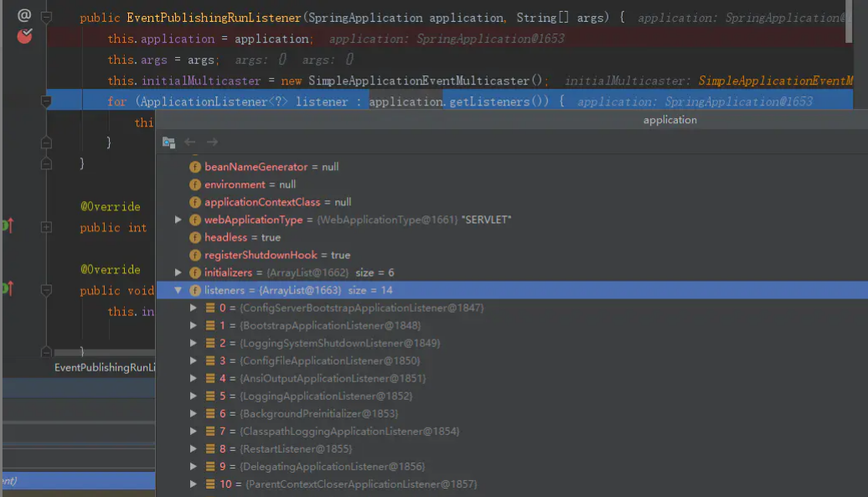Click array element icon for index 9
This screenshot has height=497, width=868.
210,467
